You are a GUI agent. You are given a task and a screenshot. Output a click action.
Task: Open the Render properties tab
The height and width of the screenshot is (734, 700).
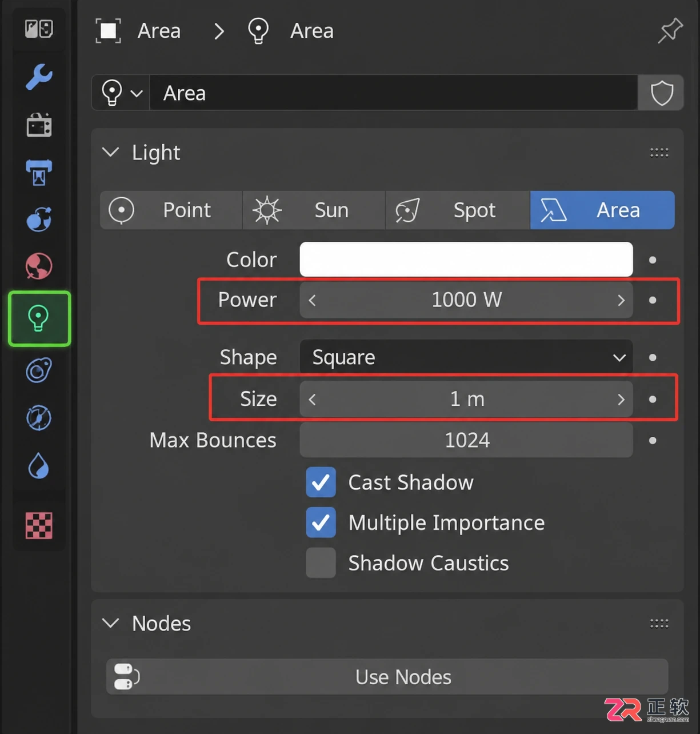(39, 125)
